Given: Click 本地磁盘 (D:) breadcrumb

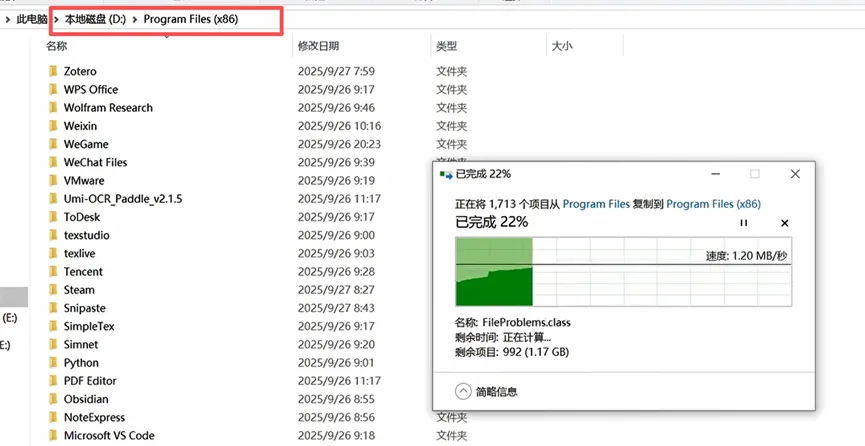Looking at the screenshot, I should coord(95,19).
